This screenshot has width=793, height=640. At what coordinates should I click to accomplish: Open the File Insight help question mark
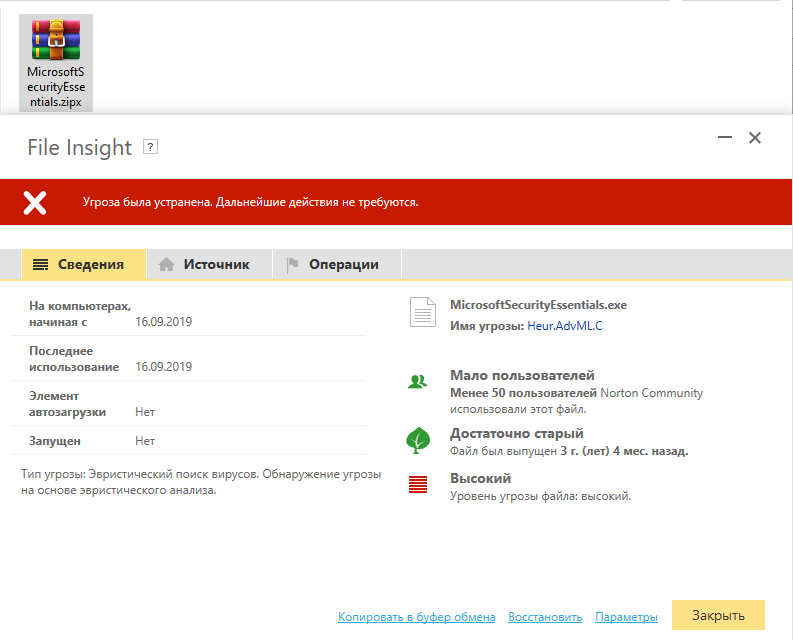tap(150, 147)
